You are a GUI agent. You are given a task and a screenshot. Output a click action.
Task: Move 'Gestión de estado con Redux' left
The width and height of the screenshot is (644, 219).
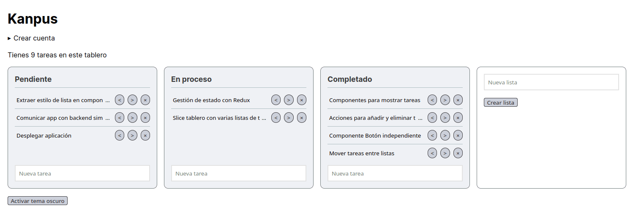coord(276,100)
